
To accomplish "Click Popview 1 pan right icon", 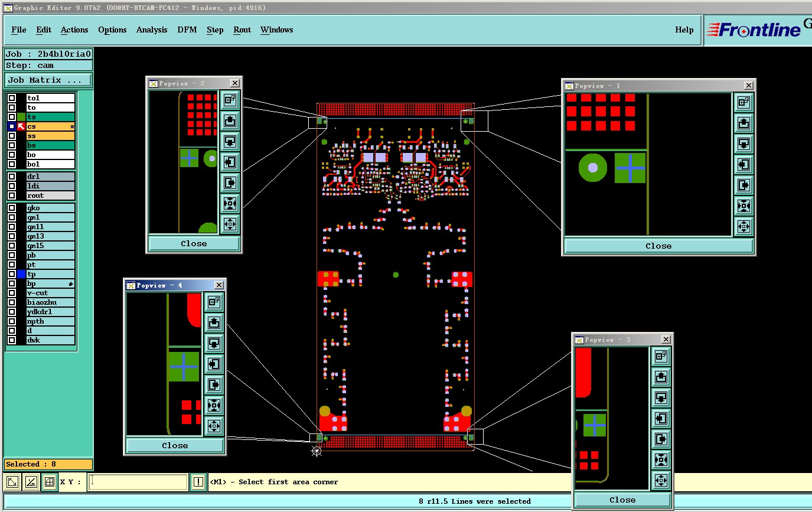I will 743,185.
